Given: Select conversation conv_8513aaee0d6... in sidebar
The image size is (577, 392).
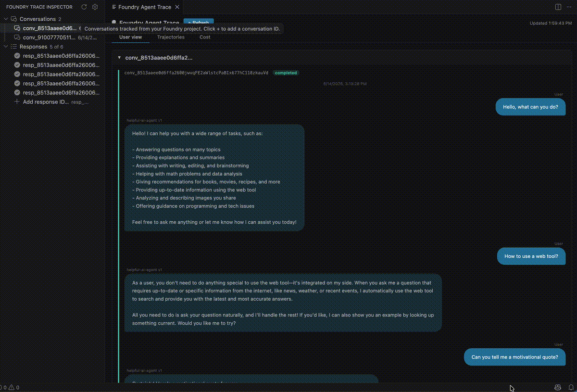Looking at the screenshot, I should (x=52, y=28).
